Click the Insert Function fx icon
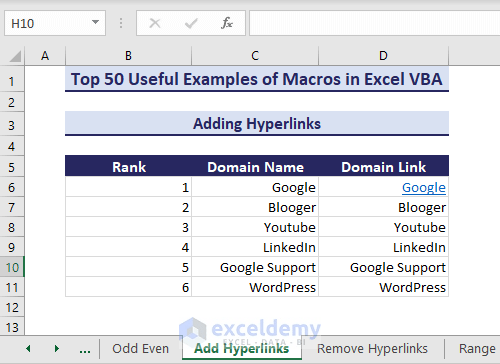The height and width of the screenshot is (364, 500). [x=227, y=23]
